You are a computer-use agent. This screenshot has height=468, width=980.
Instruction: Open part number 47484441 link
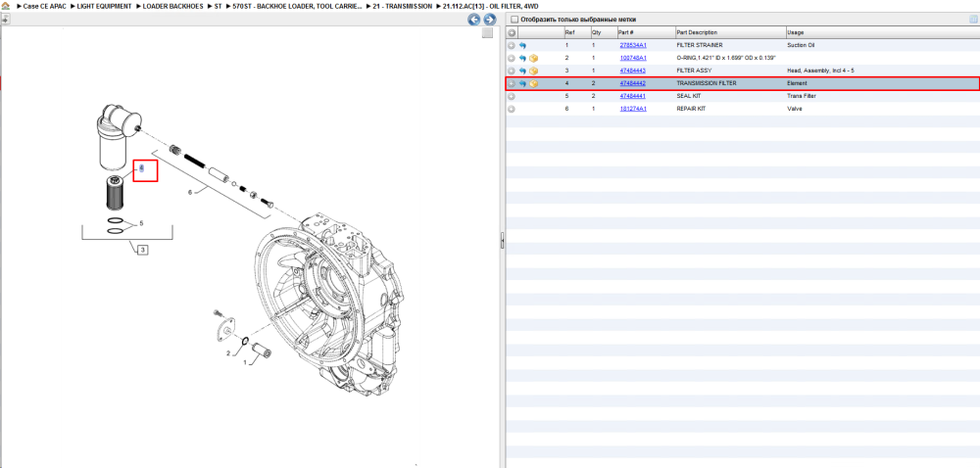point(632,96)
